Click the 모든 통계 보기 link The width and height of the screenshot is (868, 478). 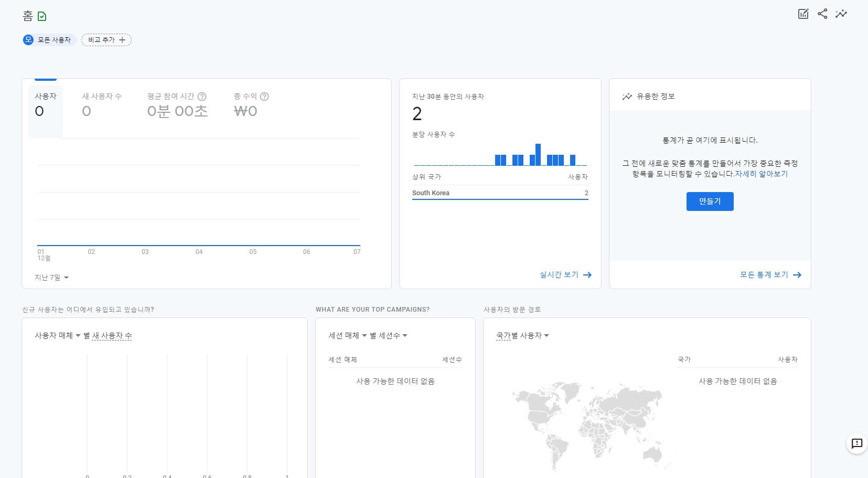(764, 275)
